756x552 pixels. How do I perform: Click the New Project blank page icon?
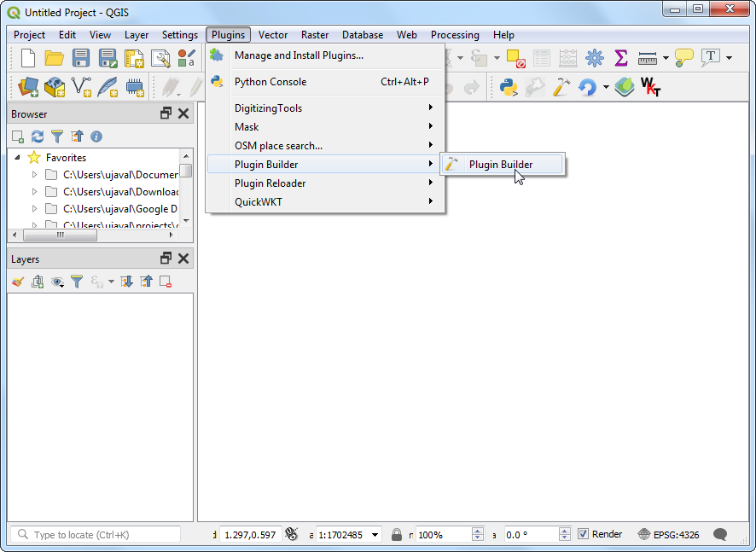[28, 58]
